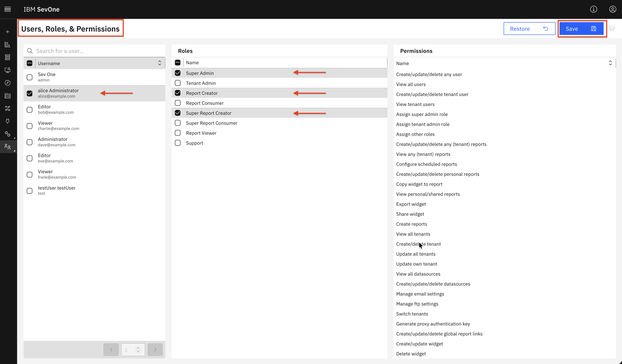Go to next page of users
622x364 pixels.
click(155, 349)
